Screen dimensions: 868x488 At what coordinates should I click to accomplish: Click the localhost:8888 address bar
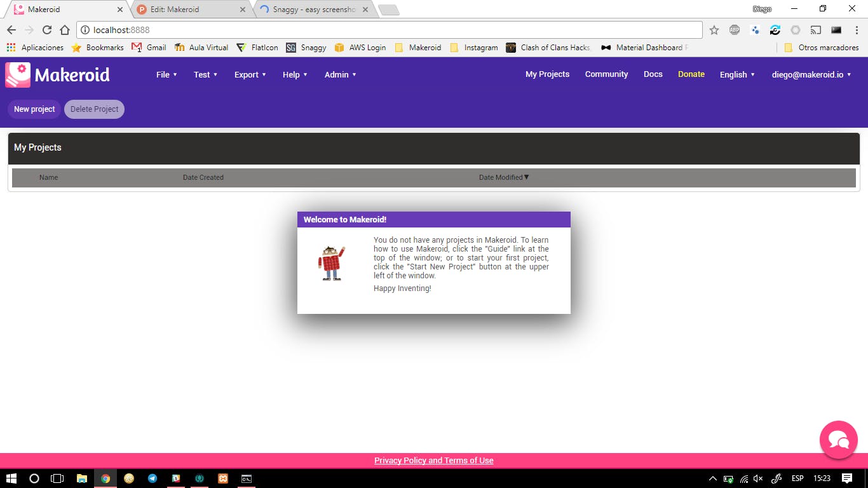point(390,30)
